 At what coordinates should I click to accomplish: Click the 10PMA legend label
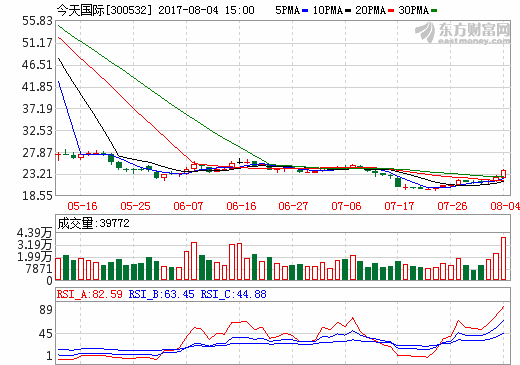click(x=328, y=10)
